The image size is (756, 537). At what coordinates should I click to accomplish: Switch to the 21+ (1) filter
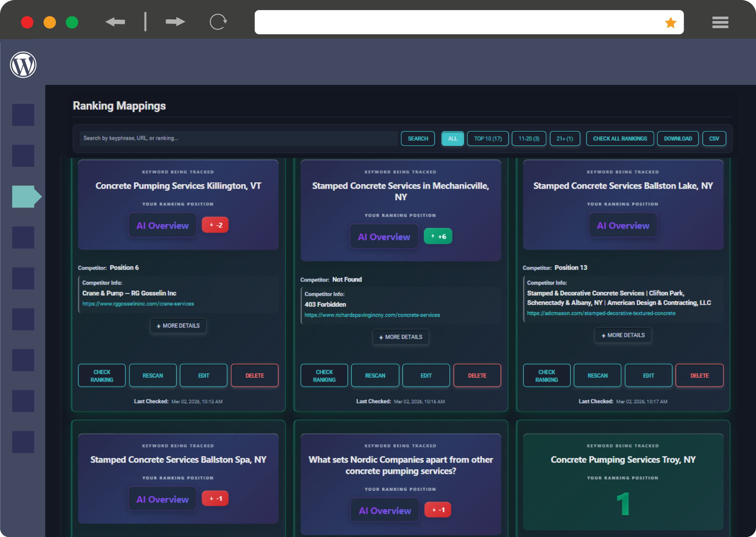564,139
